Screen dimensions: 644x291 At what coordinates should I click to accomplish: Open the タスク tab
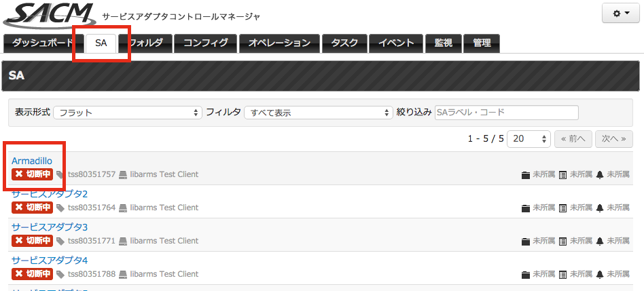pos(344,43)
